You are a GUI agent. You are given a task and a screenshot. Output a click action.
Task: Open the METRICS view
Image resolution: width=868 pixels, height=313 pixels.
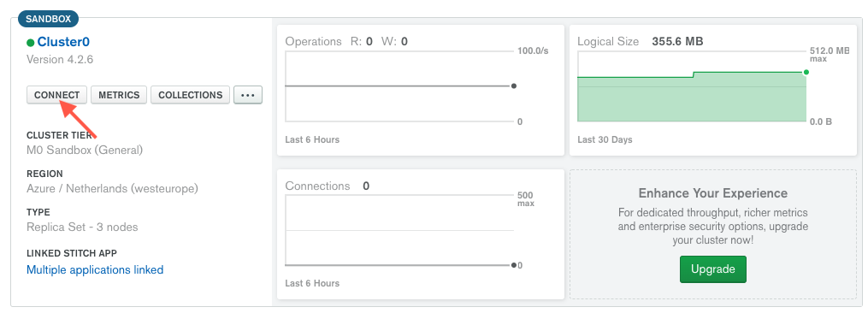tap(119, 95)
